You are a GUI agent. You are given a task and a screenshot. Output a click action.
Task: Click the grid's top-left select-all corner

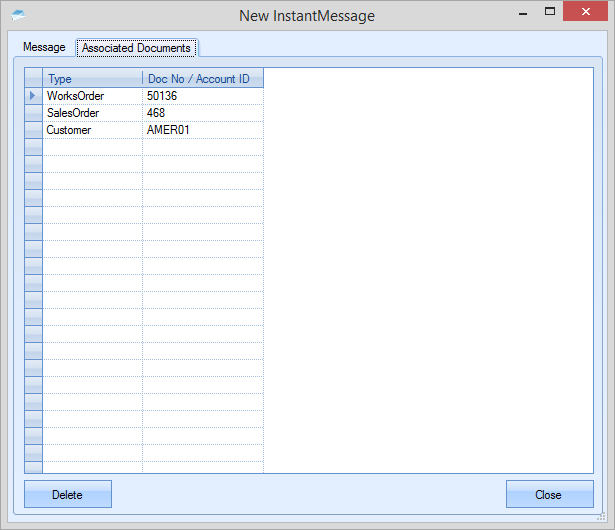pos(33,79)
